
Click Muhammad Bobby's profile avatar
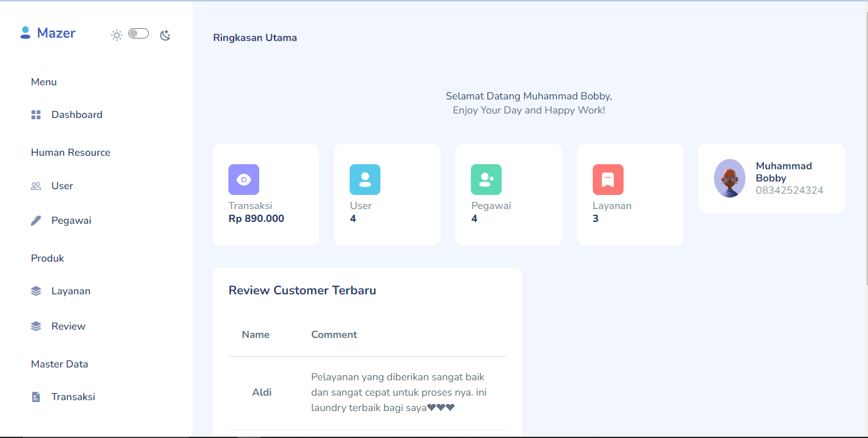click(729, 178)
